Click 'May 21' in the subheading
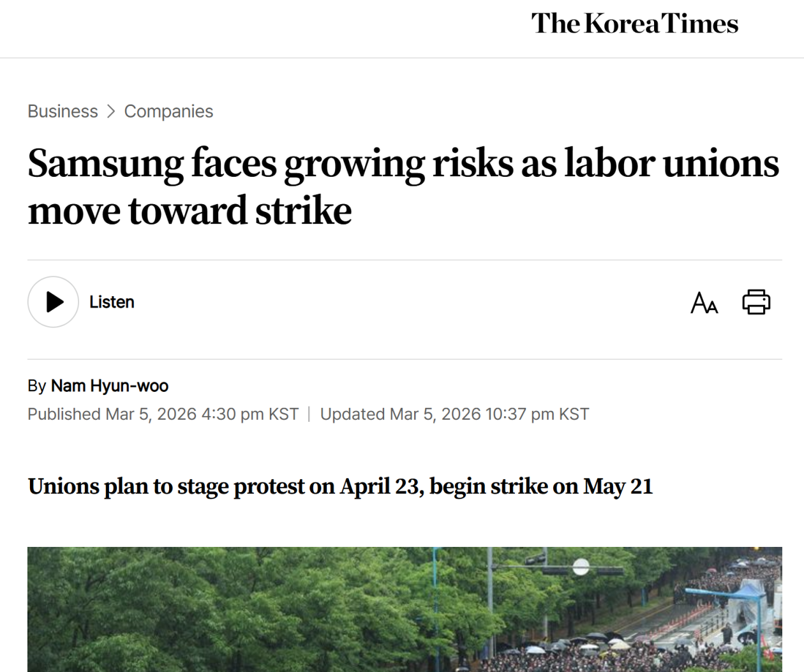This screenshot has height=672, width=804. 618,487
